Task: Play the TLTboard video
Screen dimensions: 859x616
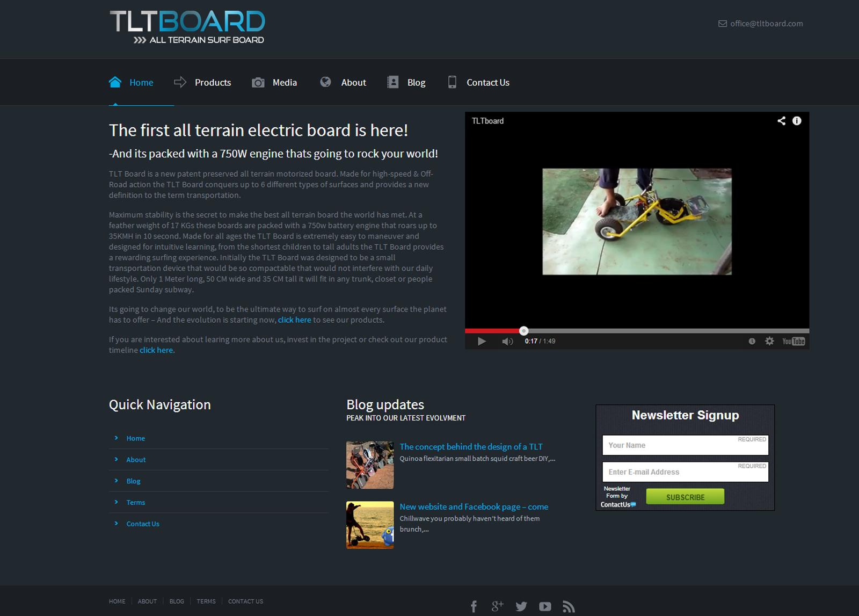Action: point(482,341)
